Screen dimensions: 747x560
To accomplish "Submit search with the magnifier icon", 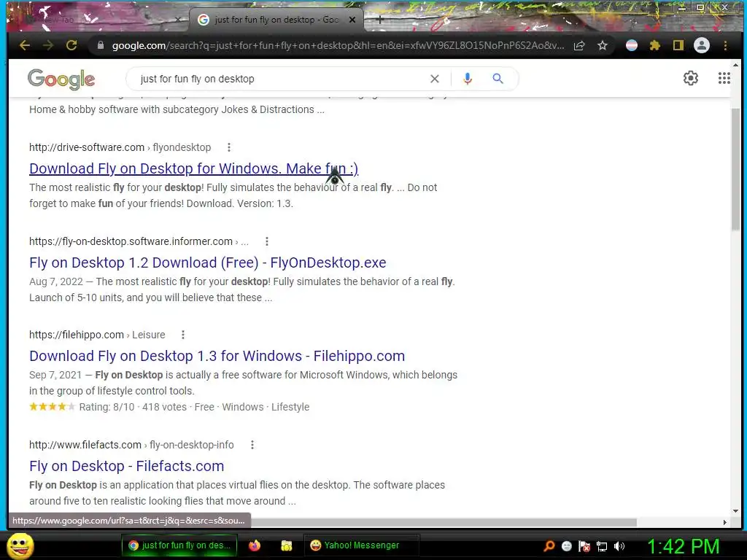I will pos(498,79).
